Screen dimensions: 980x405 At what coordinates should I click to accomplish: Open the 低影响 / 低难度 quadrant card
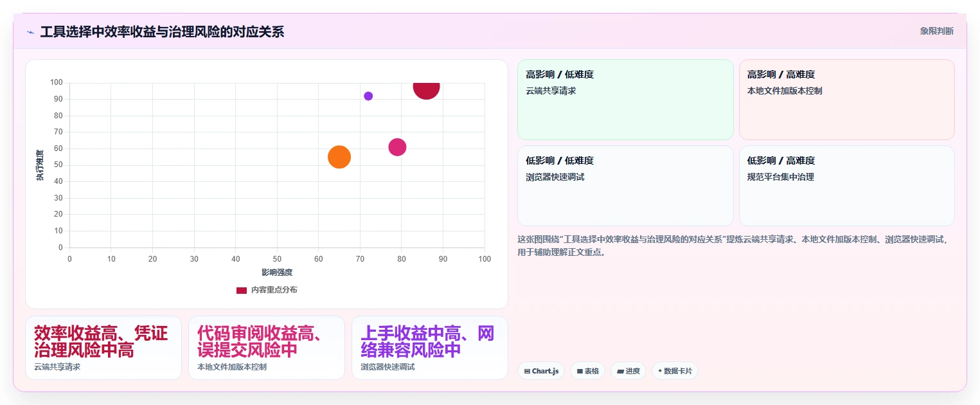[625, 186]
